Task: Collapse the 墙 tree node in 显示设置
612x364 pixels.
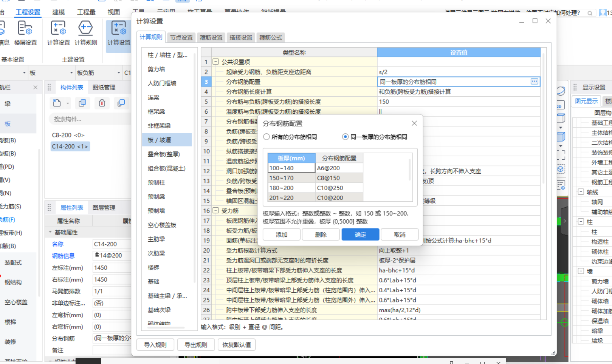Action: (x=581, y=271)
